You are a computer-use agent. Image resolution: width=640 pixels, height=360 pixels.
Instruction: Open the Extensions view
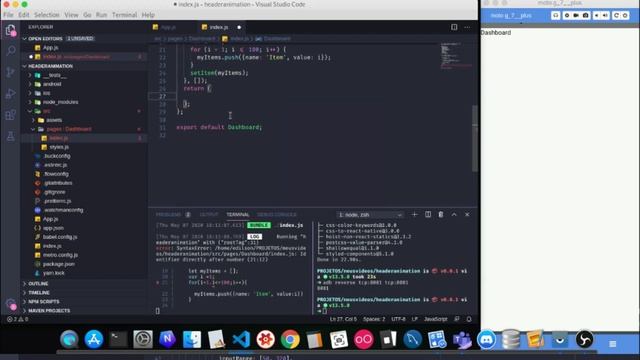pos(11,115)
